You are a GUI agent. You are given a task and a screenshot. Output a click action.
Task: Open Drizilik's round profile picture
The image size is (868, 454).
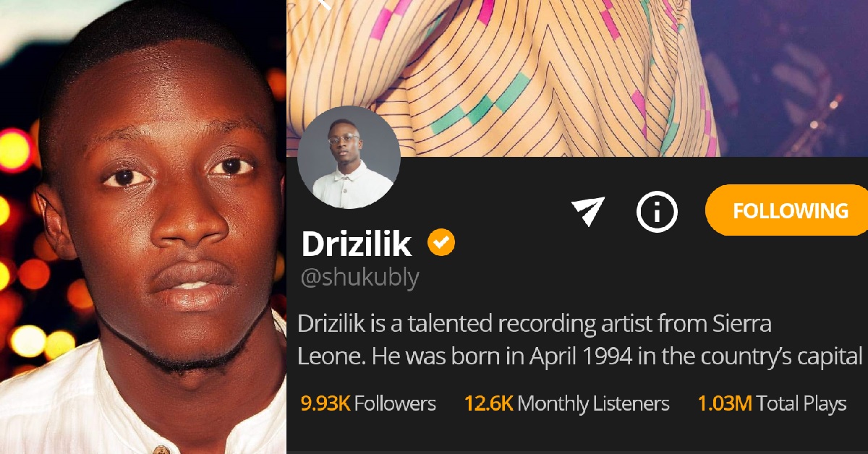pos(349,156)
